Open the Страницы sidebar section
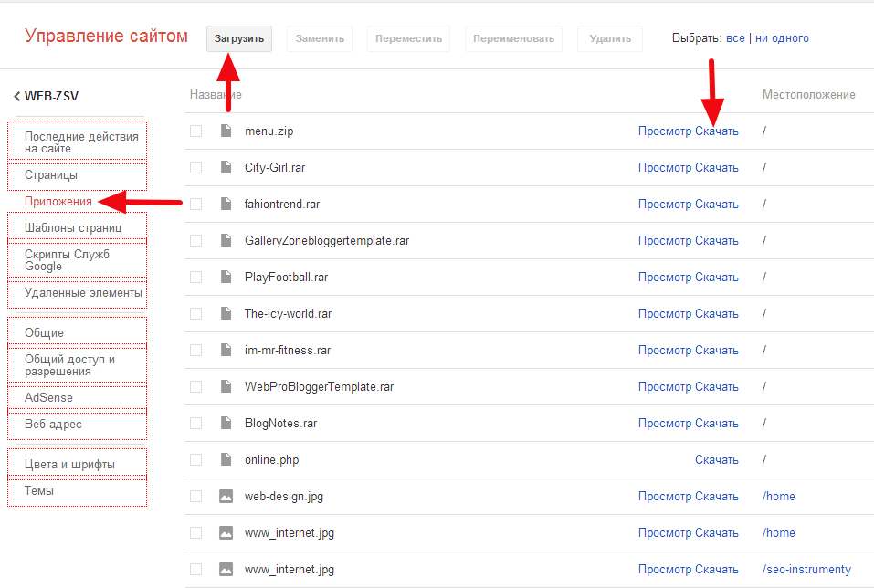The image size is (874, 588). pos(51,175)
